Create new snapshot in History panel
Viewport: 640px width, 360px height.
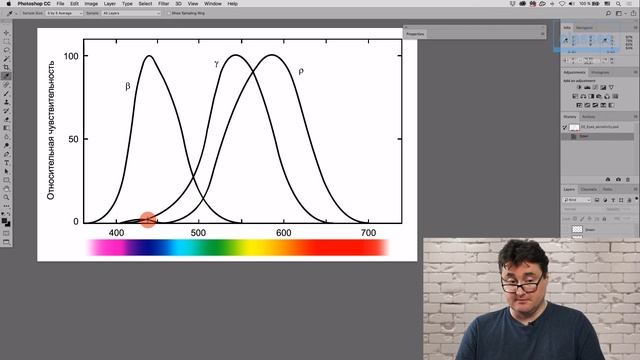(618, 180)
